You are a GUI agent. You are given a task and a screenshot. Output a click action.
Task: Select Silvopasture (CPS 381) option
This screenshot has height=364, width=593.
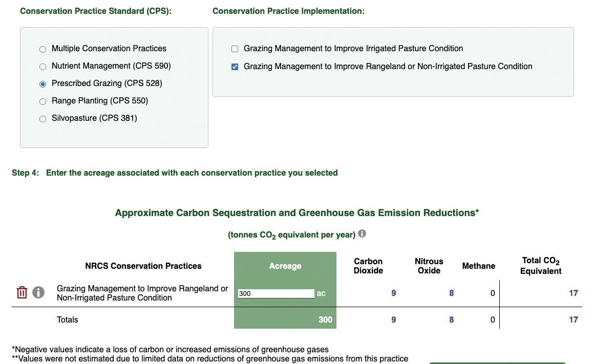(43, 119)
